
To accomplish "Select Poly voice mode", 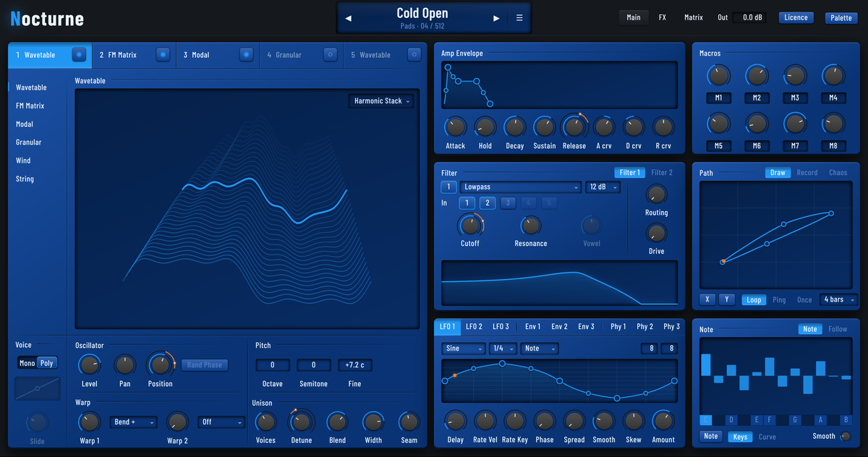I will point(47,363).
